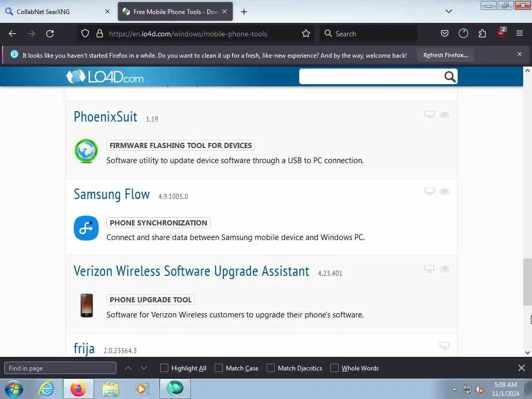This screenshot has height=399, width=532.
Task: Click the eye icon for PhoenixSuit
Action: (445, 115)
